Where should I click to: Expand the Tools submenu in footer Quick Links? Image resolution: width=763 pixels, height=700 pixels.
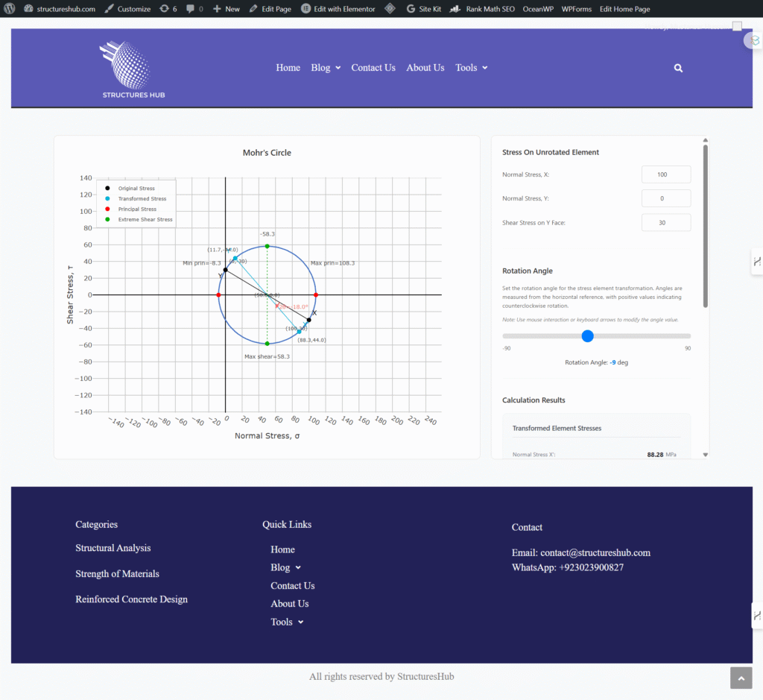click(x=287, y=622)
